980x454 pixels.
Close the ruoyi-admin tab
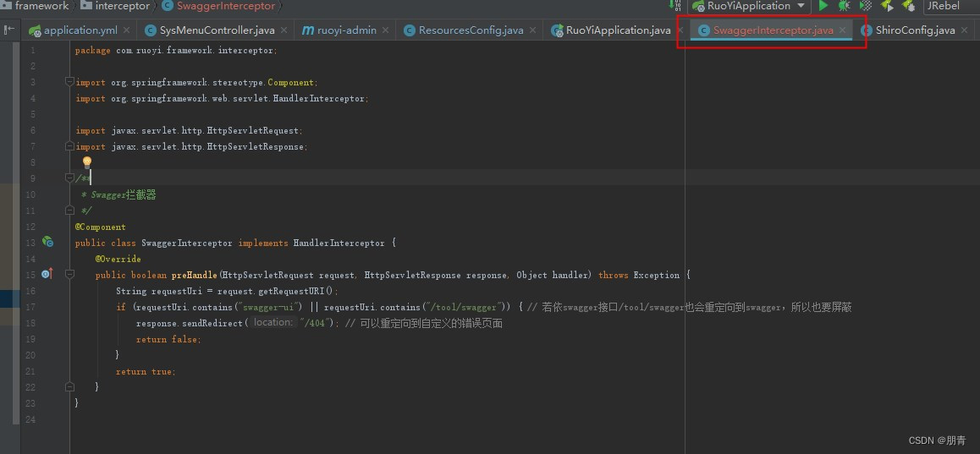[x=386, y=30]
